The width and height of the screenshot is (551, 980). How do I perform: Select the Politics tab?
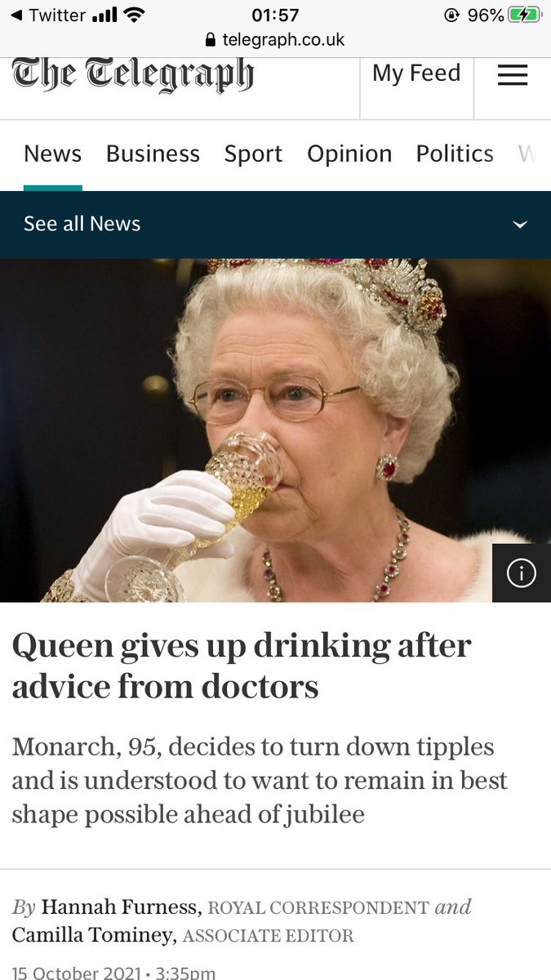(x=455, y=154)
